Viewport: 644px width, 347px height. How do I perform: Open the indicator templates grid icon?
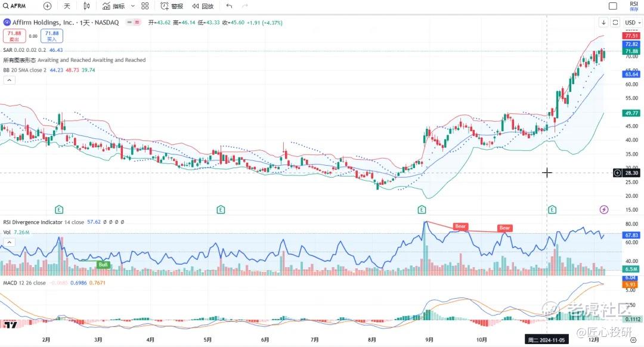(x=145, y=6)
